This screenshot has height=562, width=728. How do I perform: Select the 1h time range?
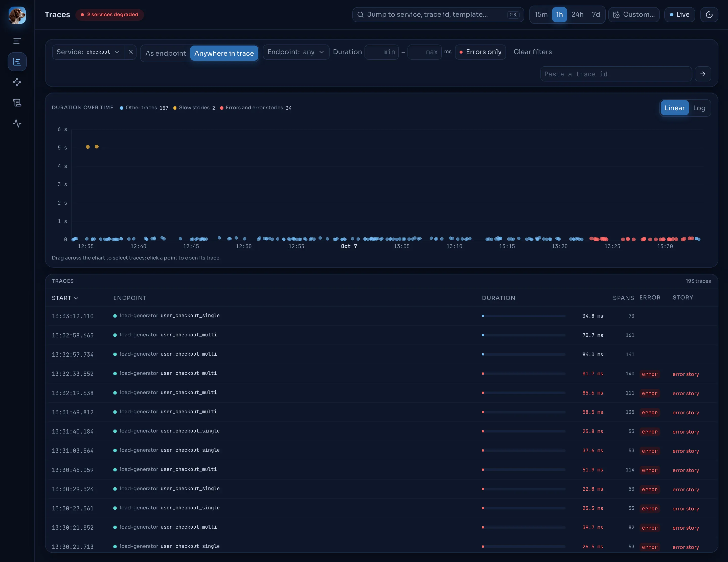[559, 15]
